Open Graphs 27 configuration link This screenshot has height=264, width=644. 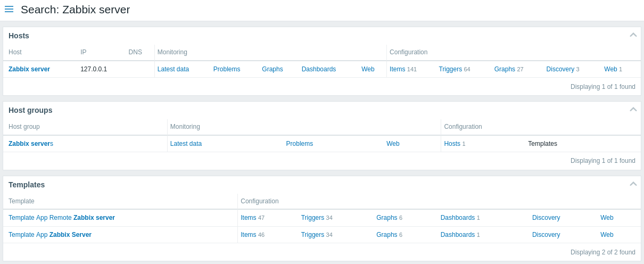[x=505, y=69]
